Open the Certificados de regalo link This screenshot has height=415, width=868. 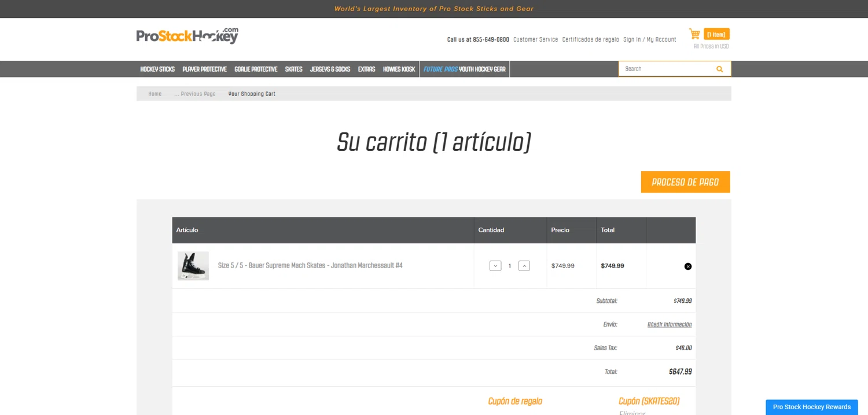click(x=591, y=40)
